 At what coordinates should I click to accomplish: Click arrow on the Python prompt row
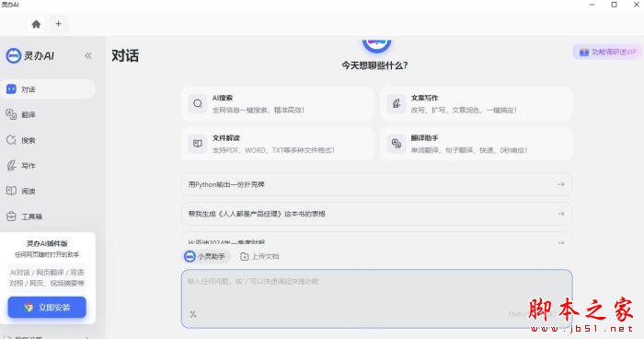point(561,185)
